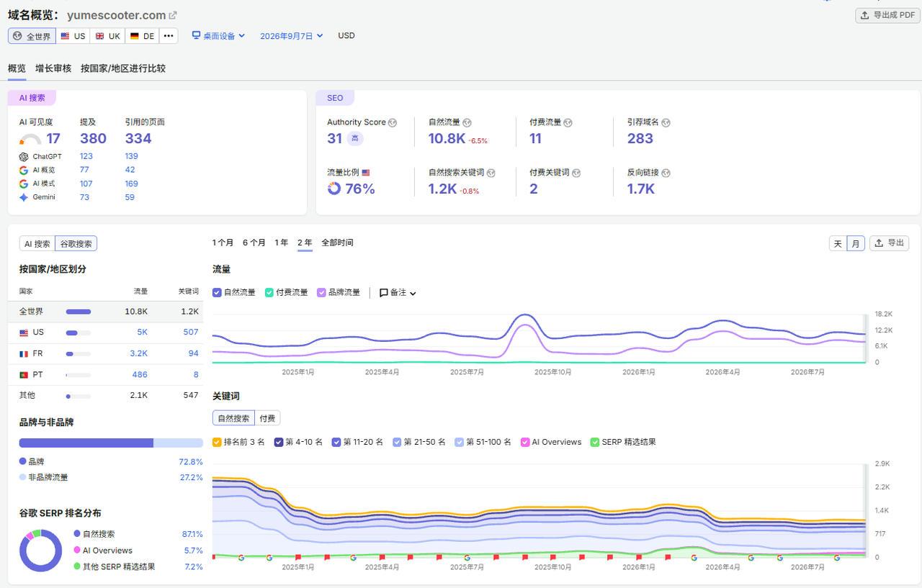Image resolution: width=922 pixels, height=588 pixels.
Task: Click first red flag marker on keywords chart
Action: tap(213, 557)
